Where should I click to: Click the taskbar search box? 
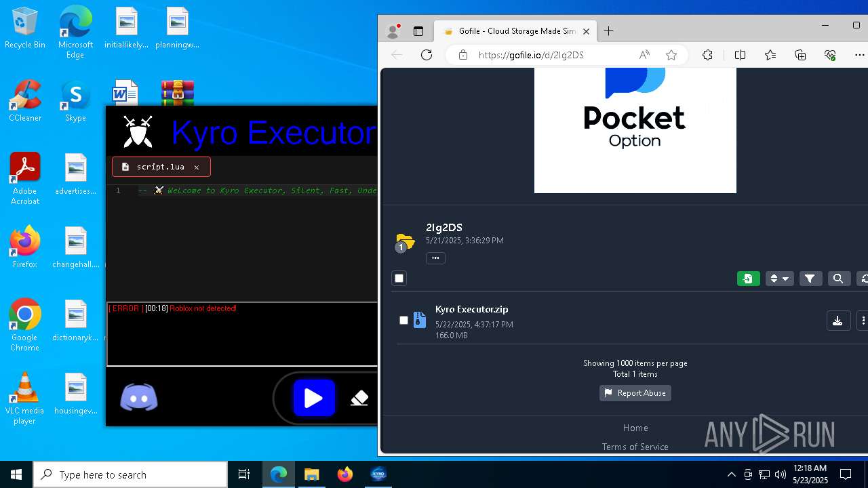130,474
